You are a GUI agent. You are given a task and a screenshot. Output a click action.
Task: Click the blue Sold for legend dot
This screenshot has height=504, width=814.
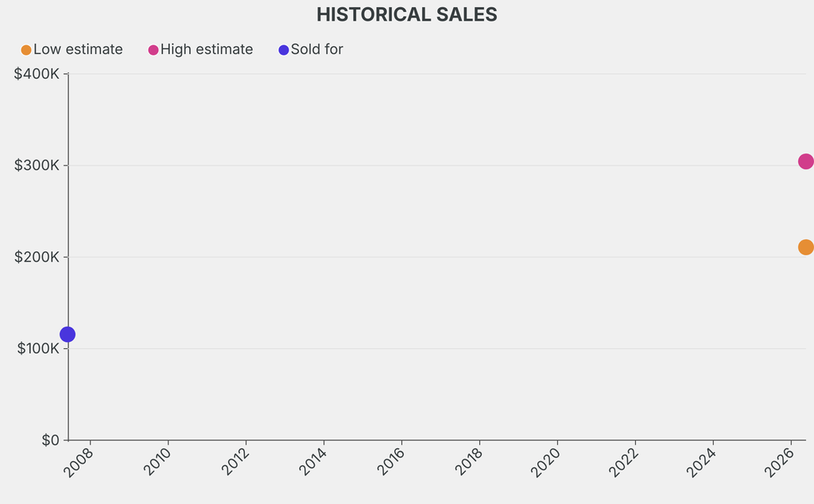[284, 50]
